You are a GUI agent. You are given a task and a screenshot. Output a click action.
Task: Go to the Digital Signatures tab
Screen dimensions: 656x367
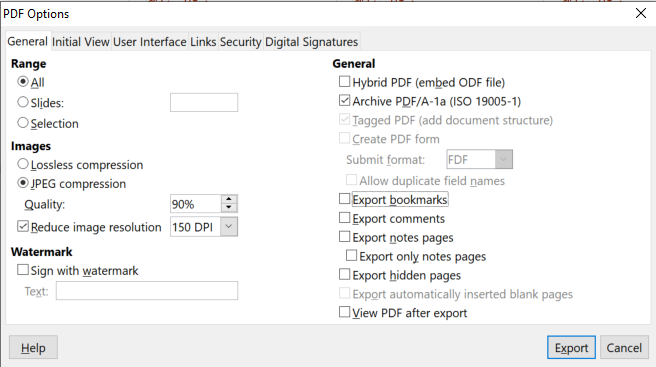tap(312, 42)
